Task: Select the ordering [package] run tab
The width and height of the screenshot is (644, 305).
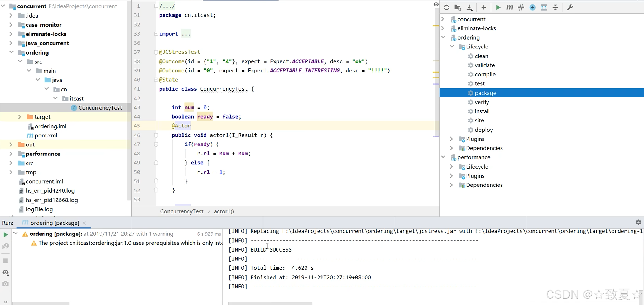Action: 54,223
